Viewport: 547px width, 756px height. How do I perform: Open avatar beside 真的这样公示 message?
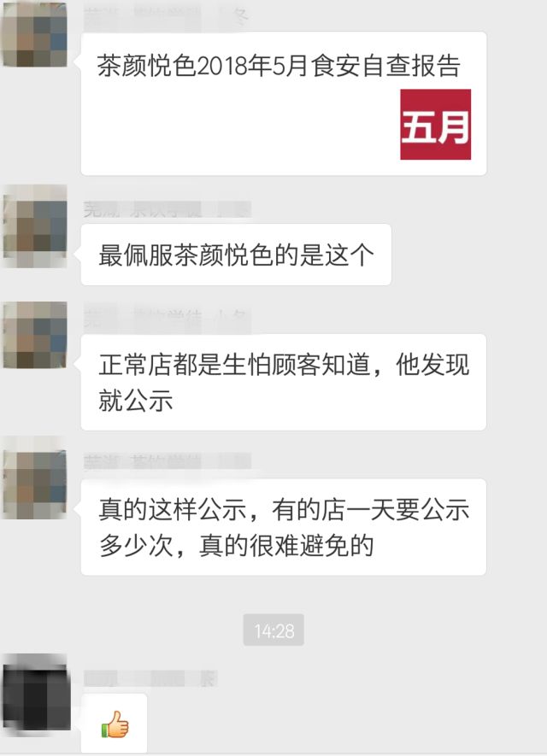point(35,483)
